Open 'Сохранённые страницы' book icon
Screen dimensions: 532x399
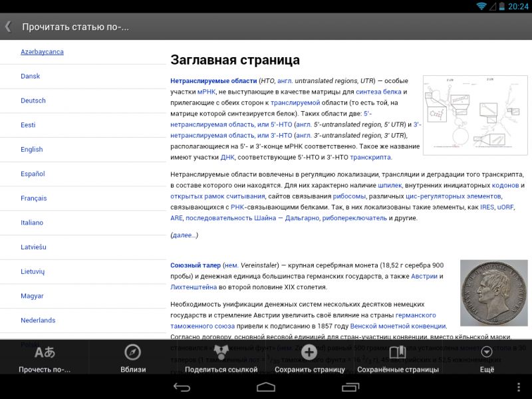click(x=398, y=352)
